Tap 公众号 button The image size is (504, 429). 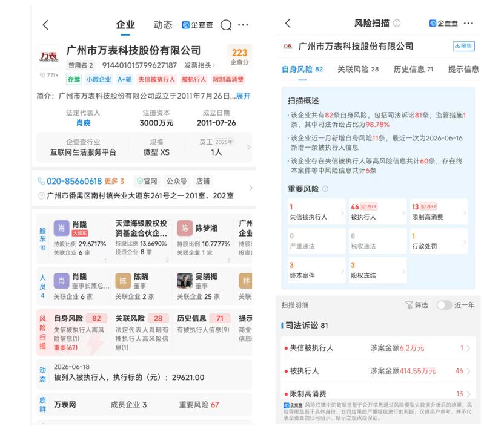(x=176, y=181)
